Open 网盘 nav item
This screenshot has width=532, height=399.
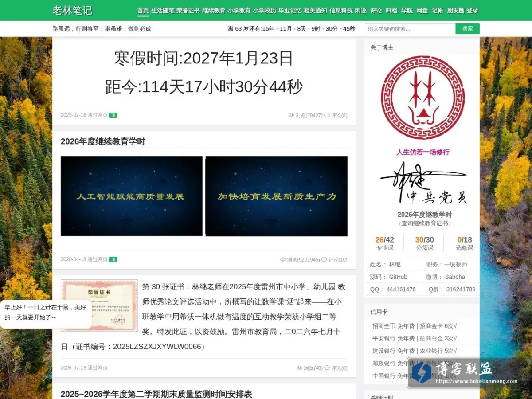pos(422,11)
